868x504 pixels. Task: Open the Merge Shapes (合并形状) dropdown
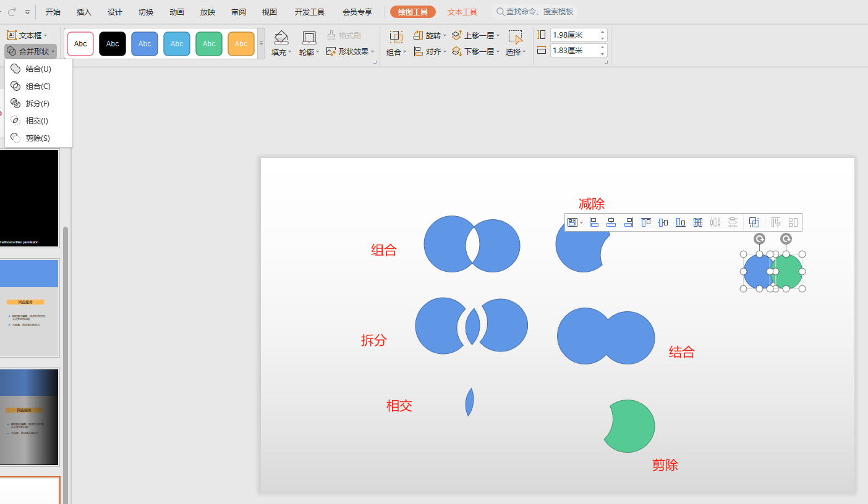31,51
